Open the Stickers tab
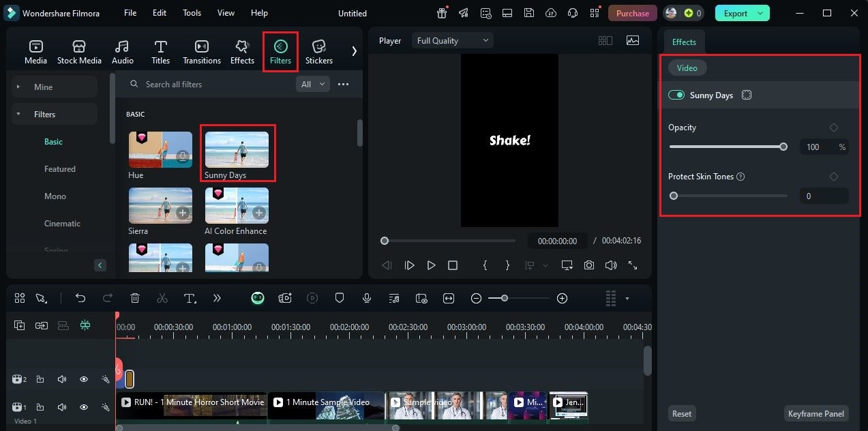The width and height of the screenshot is (868, 431). coord(319,52)
